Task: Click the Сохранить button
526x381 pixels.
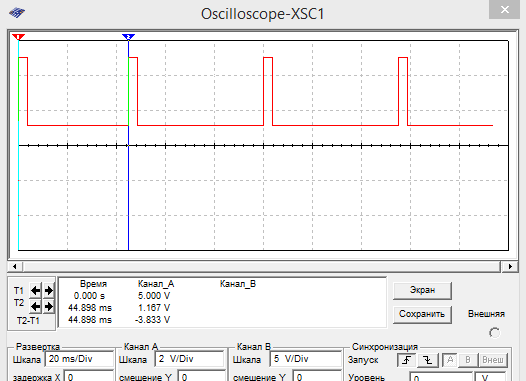Action: coord(422,314)
